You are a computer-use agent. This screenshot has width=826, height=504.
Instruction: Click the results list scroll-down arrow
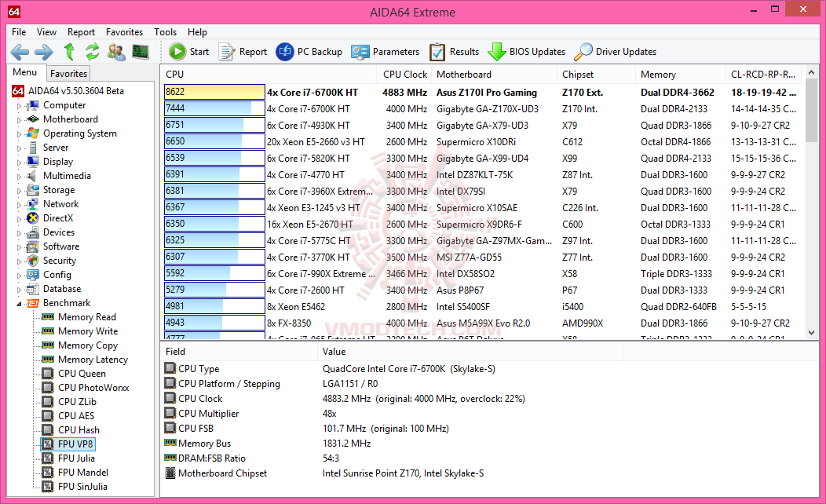point(811,333)
